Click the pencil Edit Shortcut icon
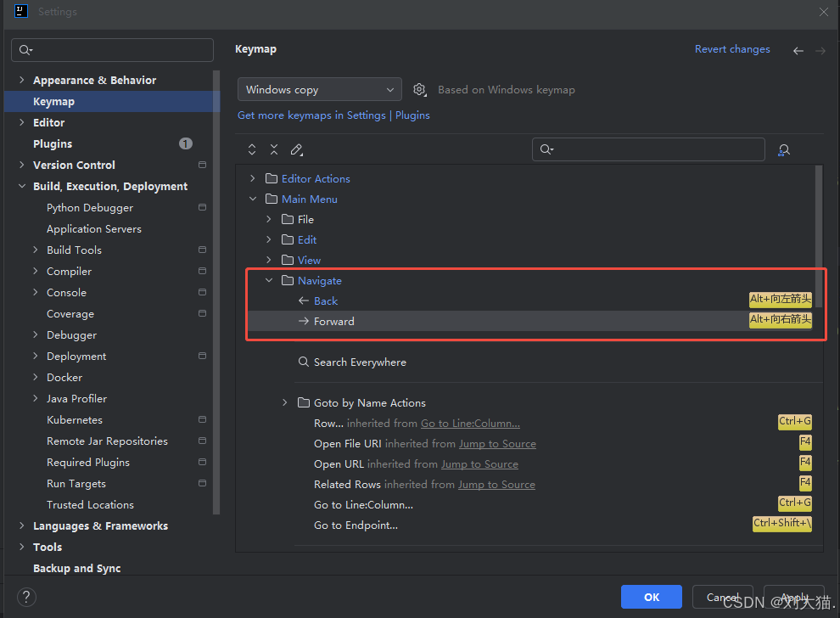840x618 pixels. (296, 149)
